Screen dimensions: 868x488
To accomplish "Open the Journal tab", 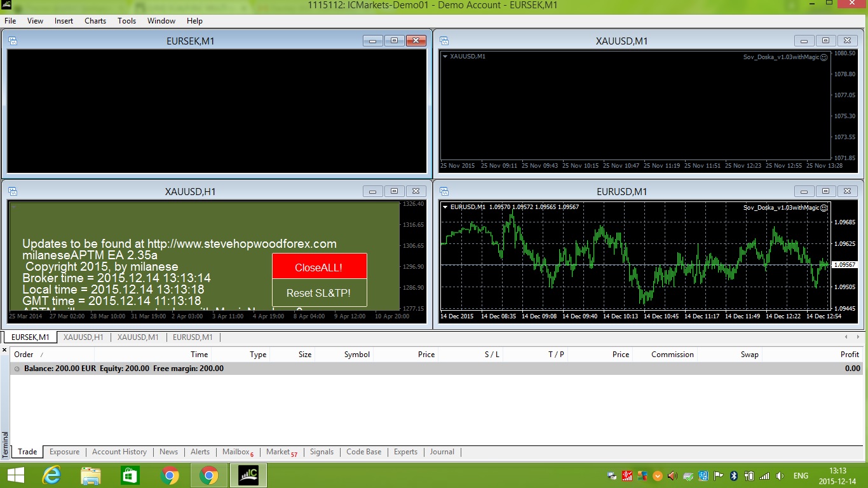I will coord(442,452).
